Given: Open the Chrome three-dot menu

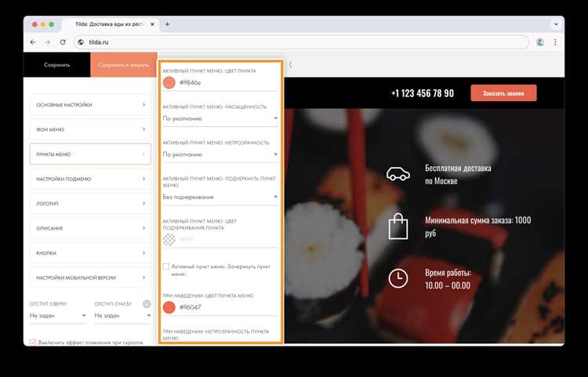Looking at the screenshot, I should [555, 42].
